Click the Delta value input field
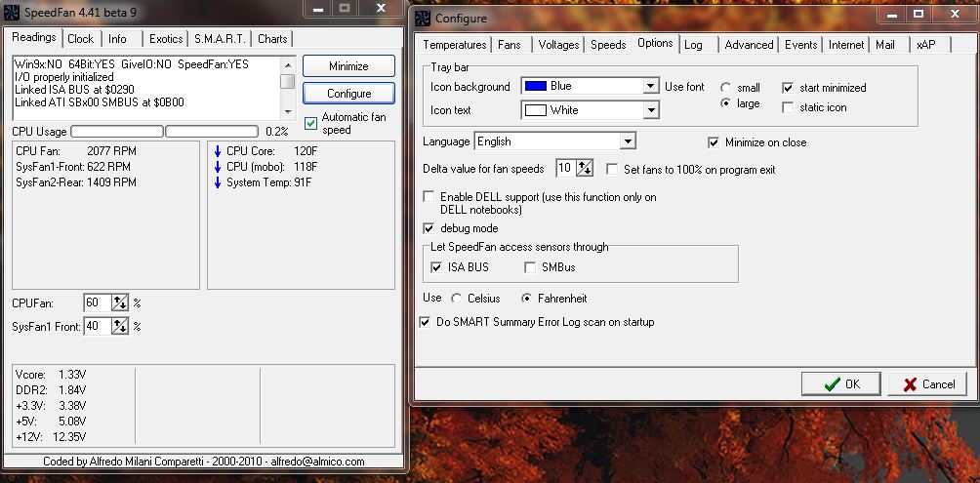The width and height of the screenshot is (980, 483). click(565, 168)
